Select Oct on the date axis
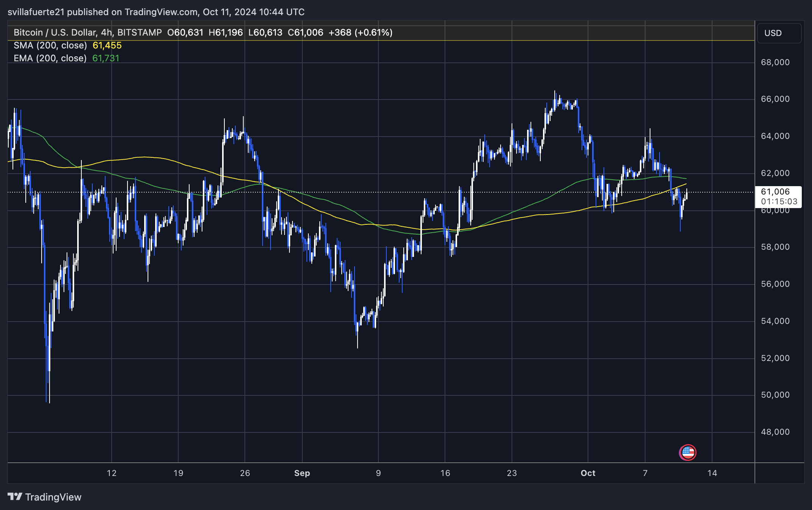Screen dimensions: 812x510 (x=588, y=473)
